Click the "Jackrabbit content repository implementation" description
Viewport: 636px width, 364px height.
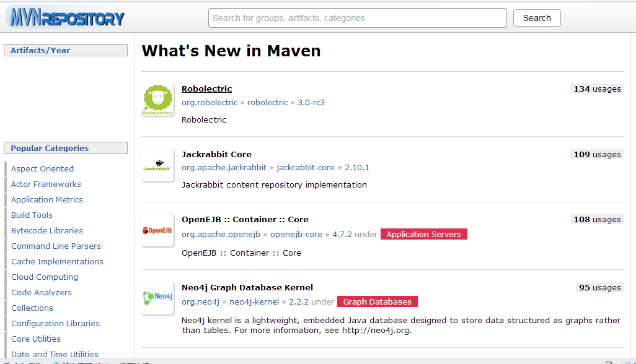click(274, 184)
